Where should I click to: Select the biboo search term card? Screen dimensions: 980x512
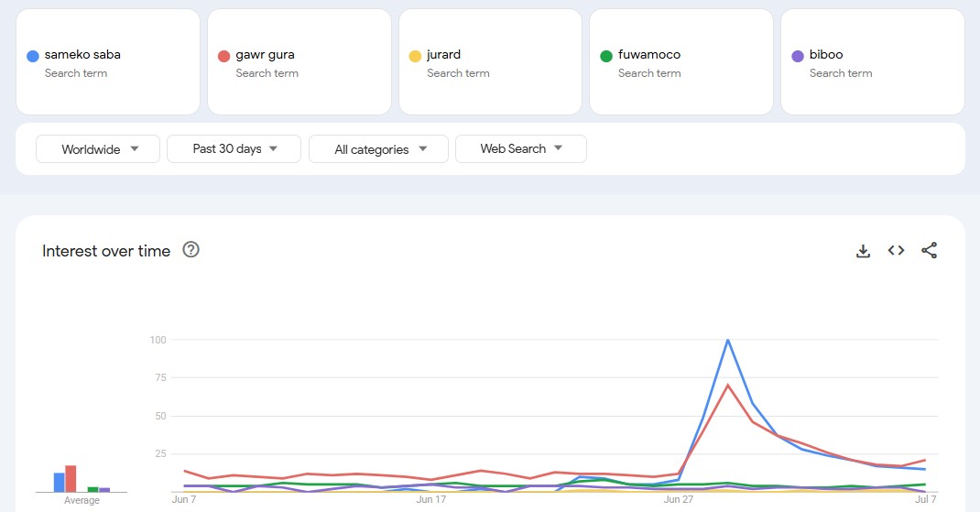click(873, 62)
